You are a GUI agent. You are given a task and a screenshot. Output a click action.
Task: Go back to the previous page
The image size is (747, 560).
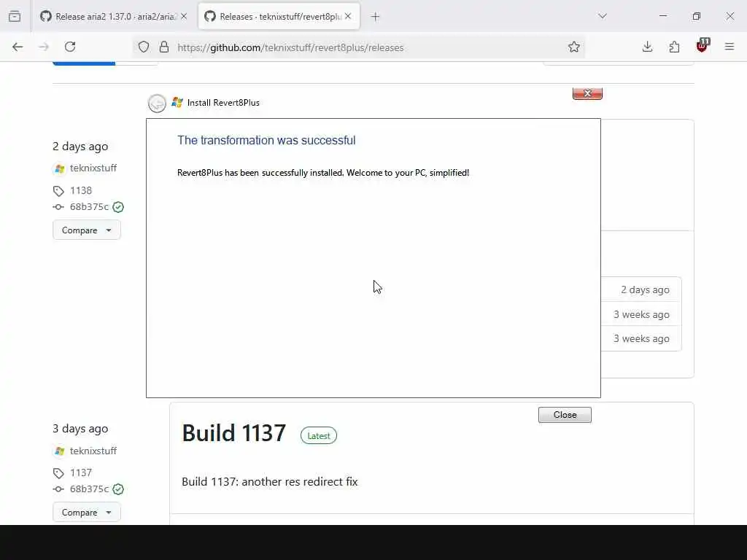coord(18,47)
